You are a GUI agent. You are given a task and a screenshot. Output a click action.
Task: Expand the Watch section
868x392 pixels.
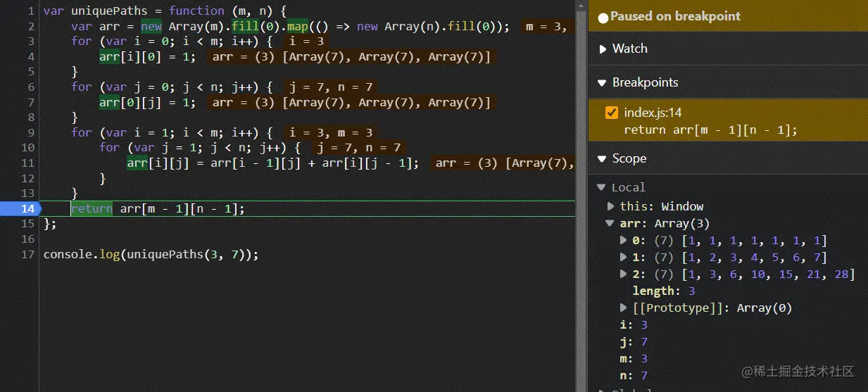click(603, 49)
